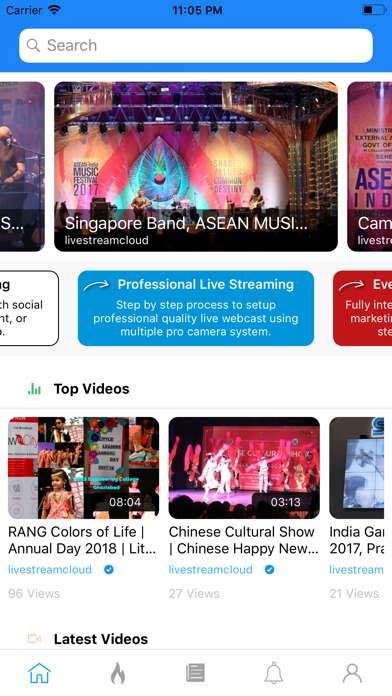
Task: Tap the battery status icon
Action: (374, 10)
